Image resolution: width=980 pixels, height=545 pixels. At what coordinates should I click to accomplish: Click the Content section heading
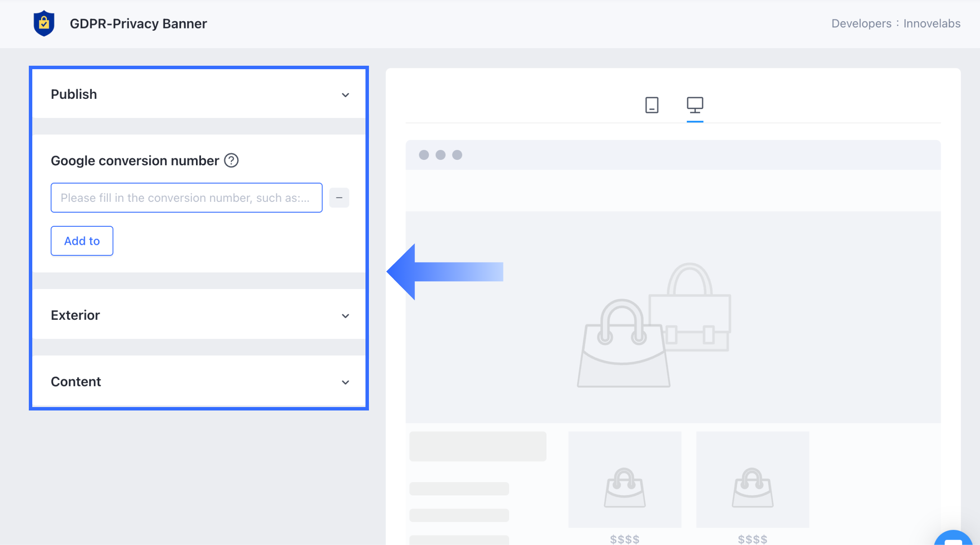pos(76,382)
